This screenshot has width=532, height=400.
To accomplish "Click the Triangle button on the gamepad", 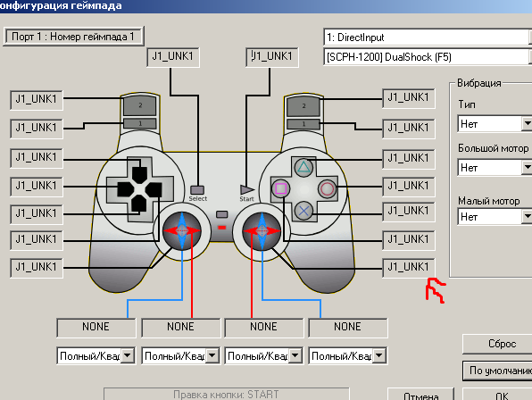I will (303, 168).
